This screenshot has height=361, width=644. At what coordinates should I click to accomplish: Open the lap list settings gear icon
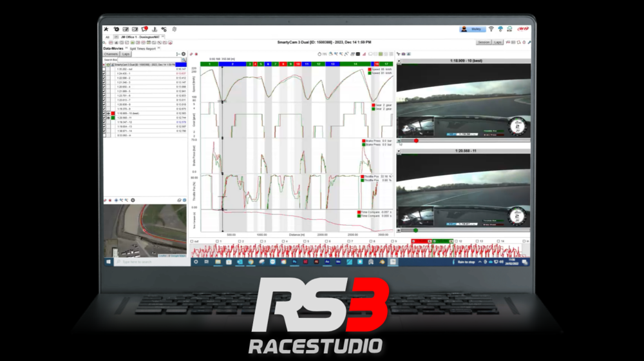pyautogui.click(x=184, y=54)
